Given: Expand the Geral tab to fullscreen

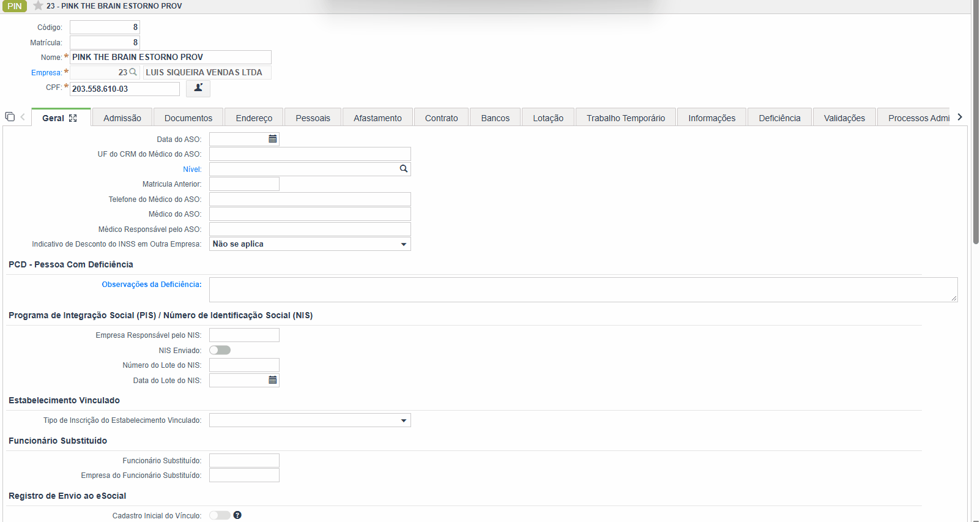Looking at the screenshot, I should point(73,118).
